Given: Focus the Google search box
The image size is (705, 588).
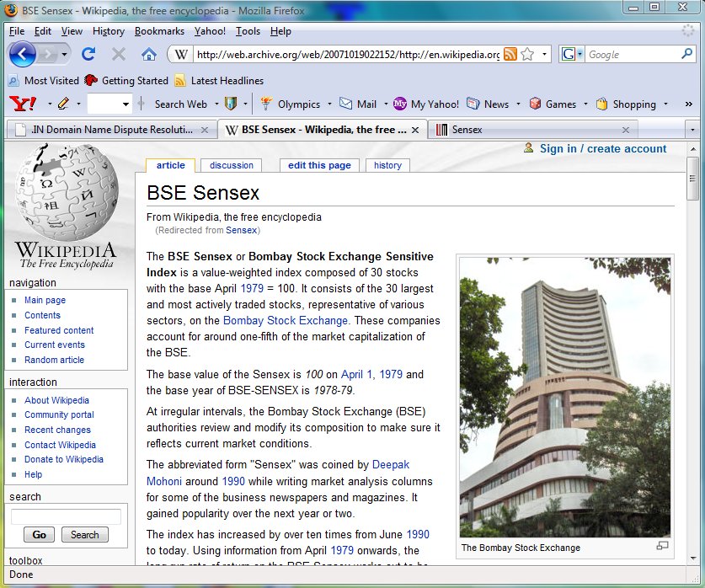Looking at the screenshot, I should [x=633, y=55].
